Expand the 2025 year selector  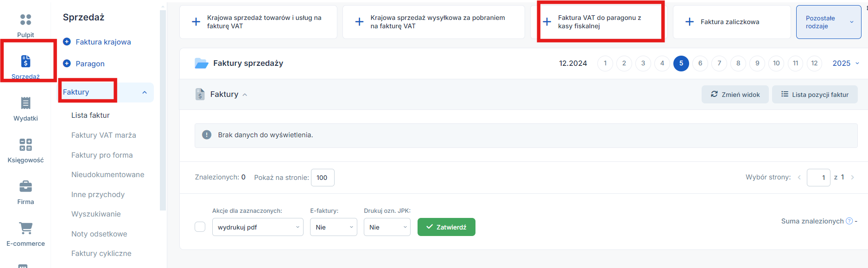(x=846, y=64)
